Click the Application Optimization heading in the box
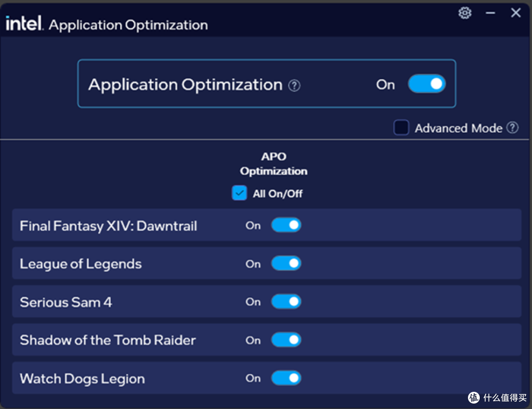532x409 pixels. (x=185, y=85)
